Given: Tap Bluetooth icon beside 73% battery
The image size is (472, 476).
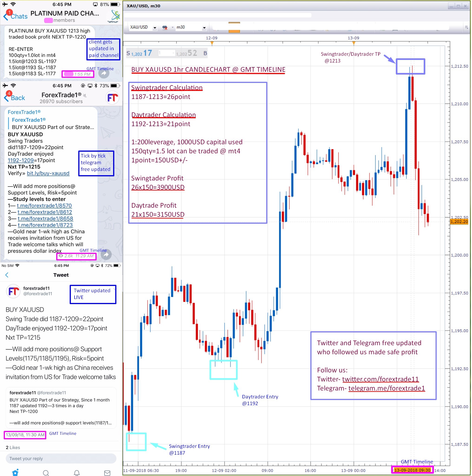Looking at the screenshot, I should click(x=96, y=86).
